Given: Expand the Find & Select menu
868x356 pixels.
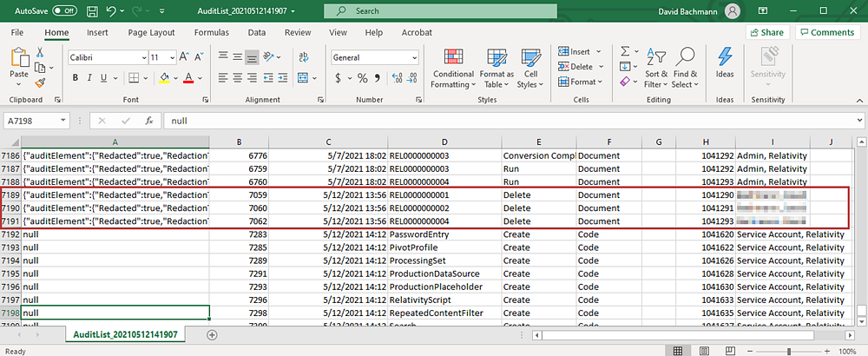Looking at the screenshot, I should 686,69.
